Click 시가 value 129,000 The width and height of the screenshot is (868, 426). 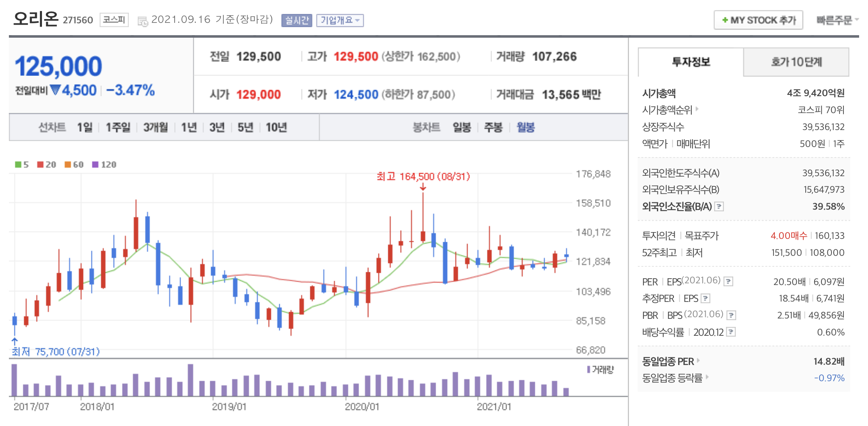(259, 94)
